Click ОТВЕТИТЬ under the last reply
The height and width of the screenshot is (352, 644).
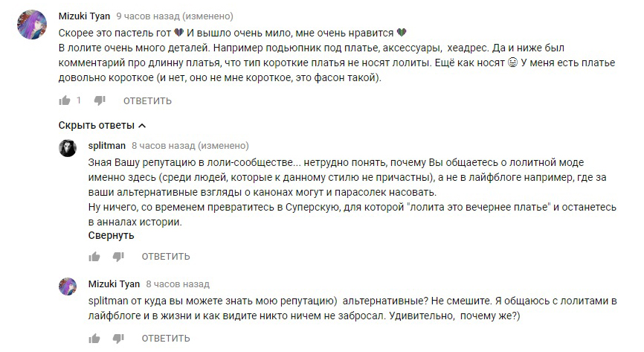[166, 339]
